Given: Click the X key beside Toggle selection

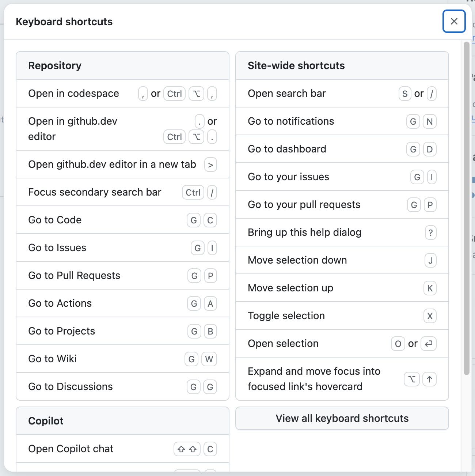Looking at the screenshot, I should (430, 316).
